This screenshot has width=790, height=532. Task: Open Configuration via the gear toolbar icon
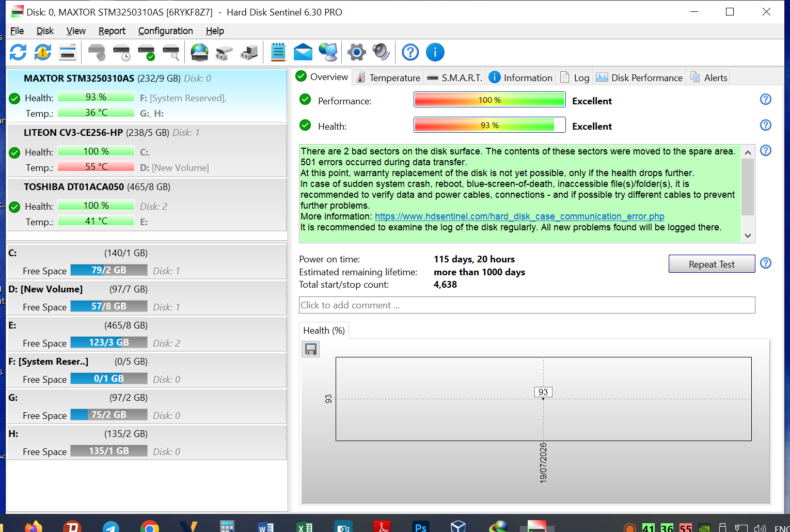356,52
